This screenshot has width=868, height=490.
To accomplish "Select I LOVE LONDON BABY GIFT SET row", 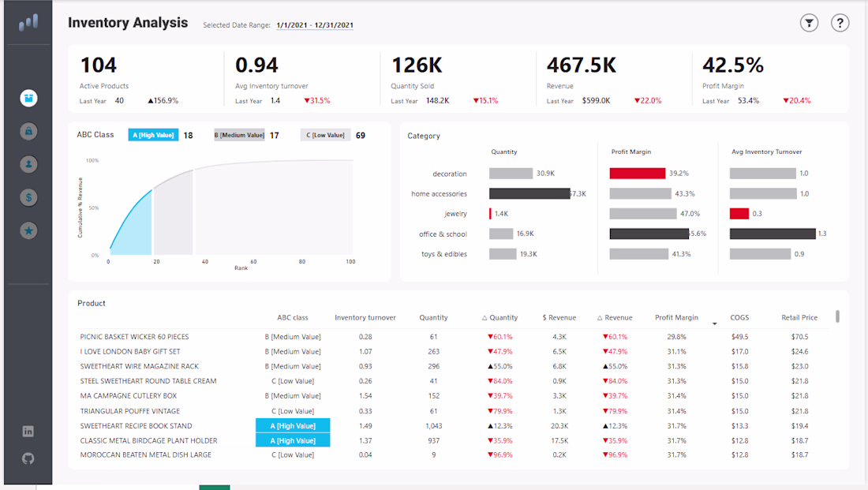I will pos(454,352).
